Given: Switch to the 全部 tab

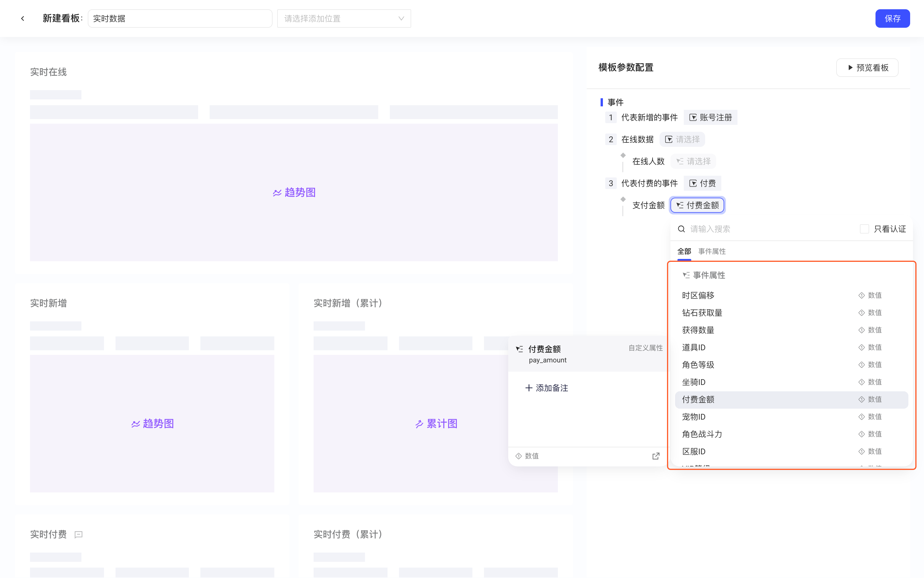Looking at the screenshot, I should 684,251.
